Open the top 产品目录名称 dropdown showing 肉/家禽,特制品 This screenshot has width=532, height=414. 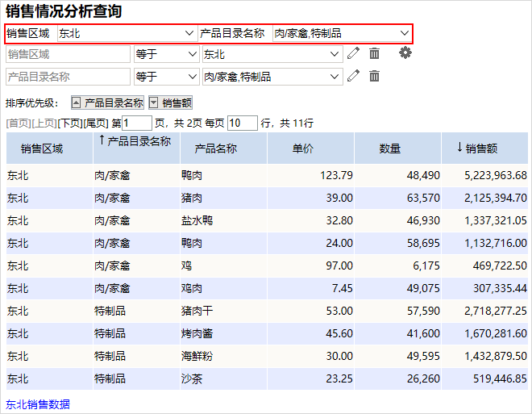point(342,33)
